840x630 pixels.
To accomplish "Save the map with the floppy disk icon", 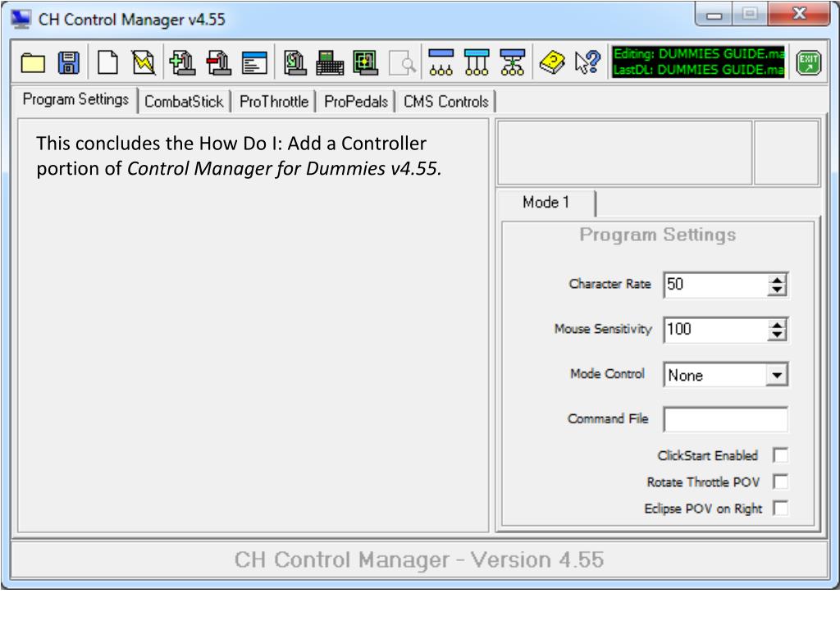I will click(68, 62).
